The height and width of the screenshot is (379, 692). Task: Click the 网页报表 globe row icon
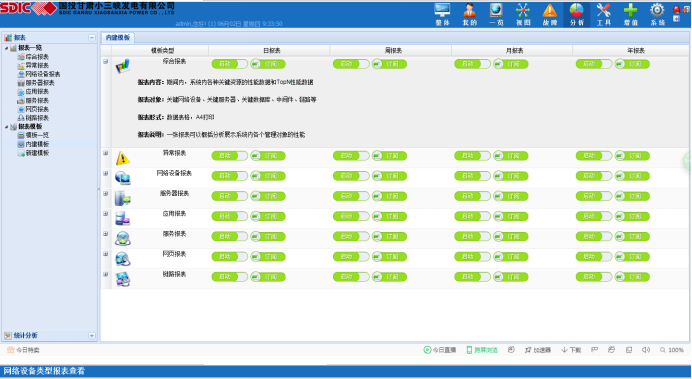pos(122,259)
